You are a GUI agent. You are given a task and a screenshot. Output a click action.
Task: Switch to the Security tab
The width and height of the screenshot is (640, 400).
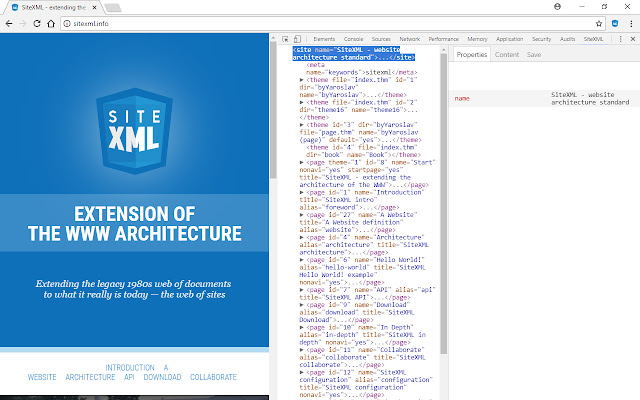click(541, 39)
